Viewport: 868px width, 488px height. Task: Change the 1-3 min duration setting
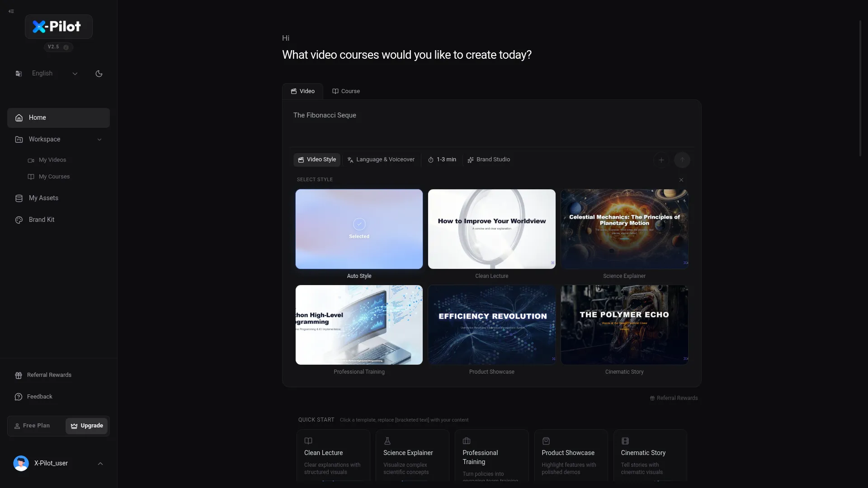pos(442,160)
